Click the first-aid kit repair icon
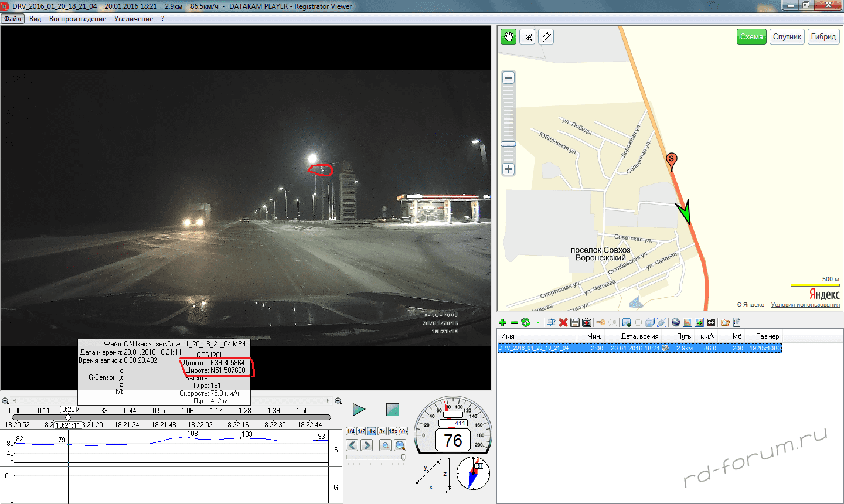The image size is (844, 504). [587, 322]
